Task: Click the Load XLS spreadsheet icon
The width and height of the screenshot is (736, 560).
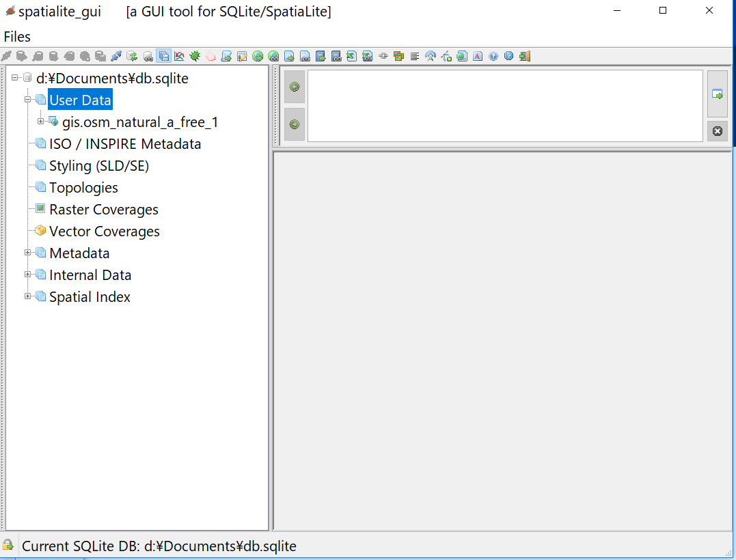Action: (x=352, y=56)
